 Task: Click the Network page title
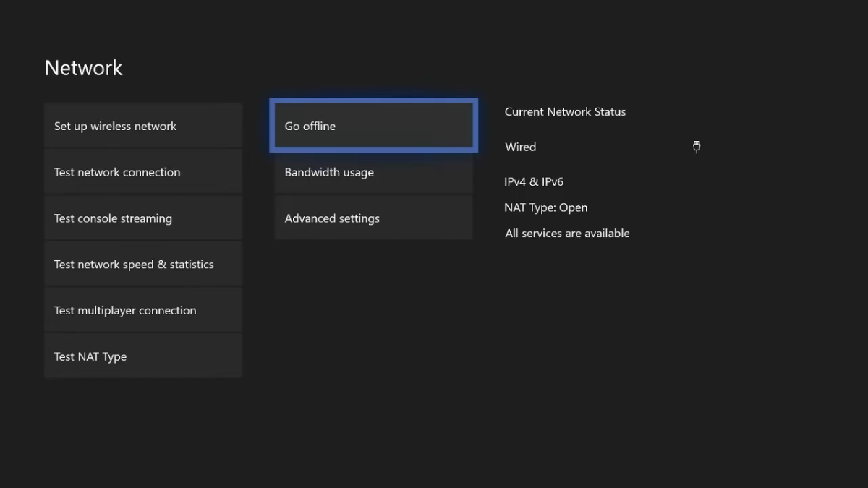(x=83, y=67)
